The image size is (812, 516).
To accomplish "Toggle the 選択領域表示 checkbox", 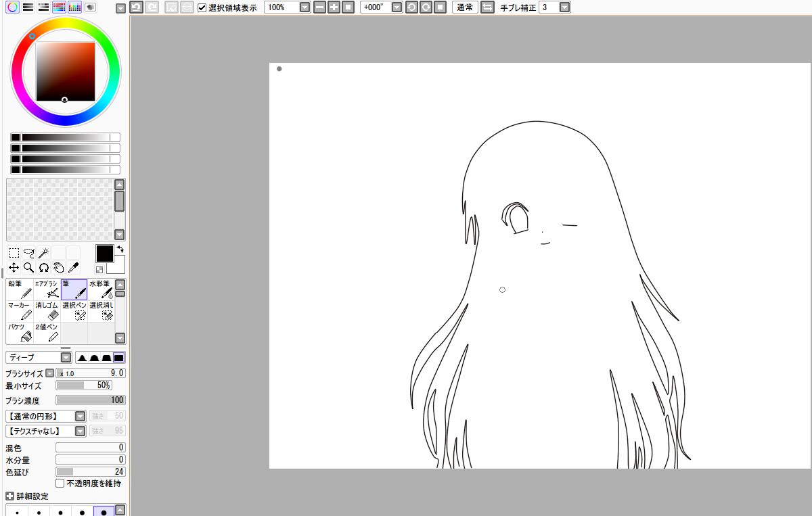I will 202,8.
